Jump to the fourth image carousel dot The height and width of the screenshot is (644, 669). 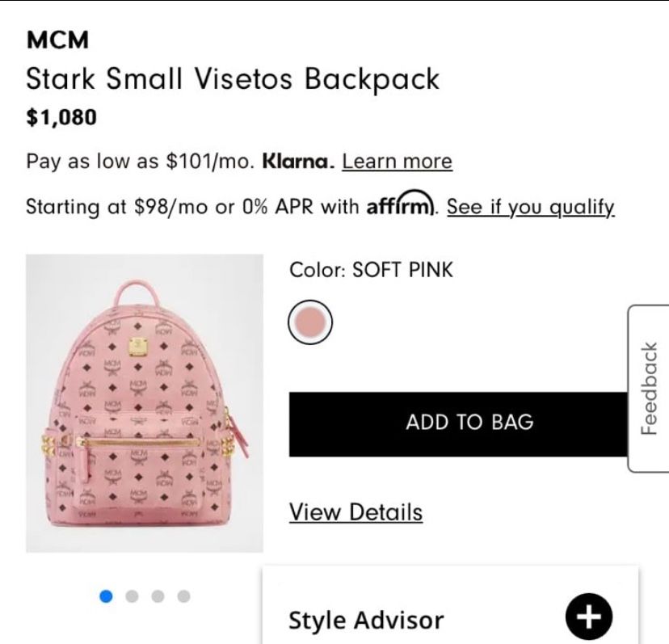183,596
